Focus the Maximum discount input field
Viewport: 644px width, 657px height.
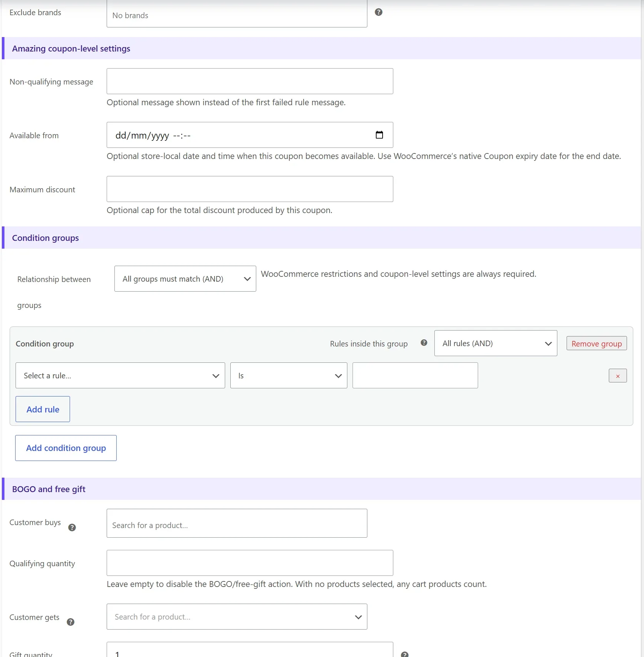click(x=250, y=189)
